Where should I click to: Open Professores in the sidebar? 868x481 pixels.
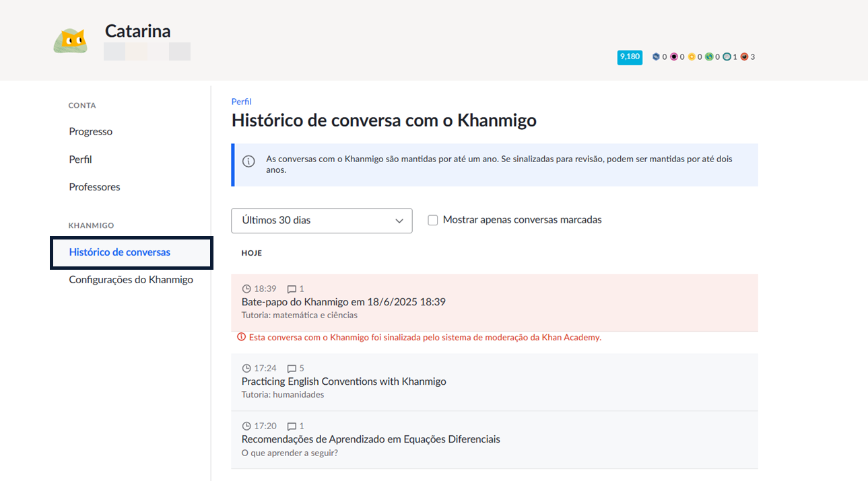tap(94, 187)
